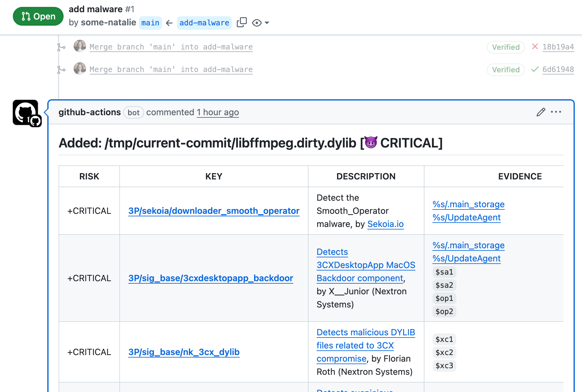The width and height of the screenshot is (582, 392).
Task: Click the RISK column header
Action: [x=89, y=177]
